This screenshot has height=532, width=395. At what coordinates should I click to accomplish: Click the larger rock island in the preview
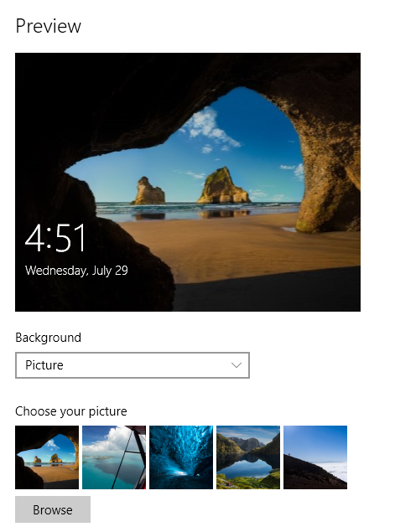pyautogui.click(x=223, y=186)
